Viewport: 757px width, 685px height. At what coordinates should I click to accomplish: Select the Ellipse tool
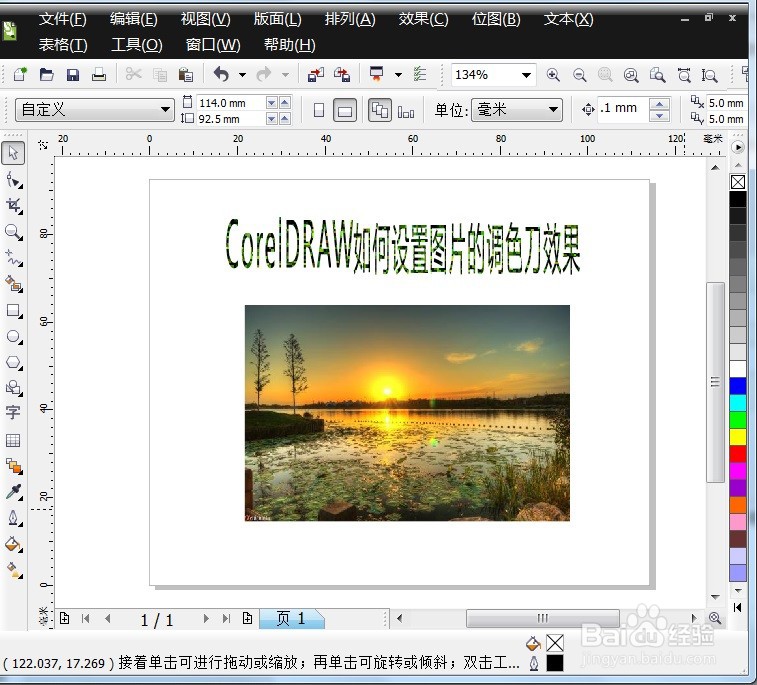14,336
